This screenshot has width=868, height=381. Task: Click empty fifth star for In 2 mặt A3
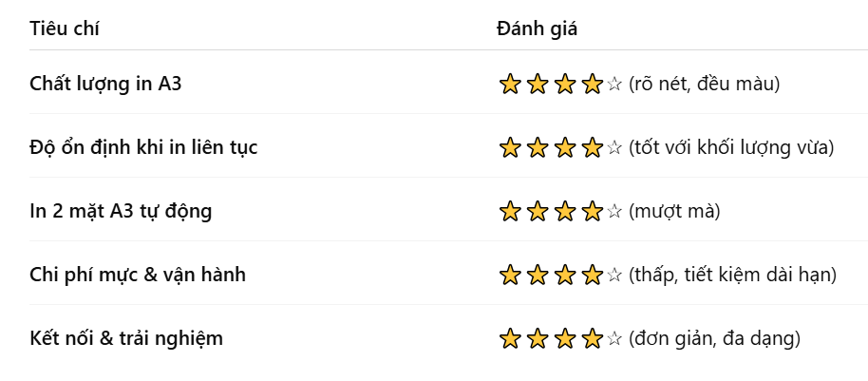tap(614, 212)
